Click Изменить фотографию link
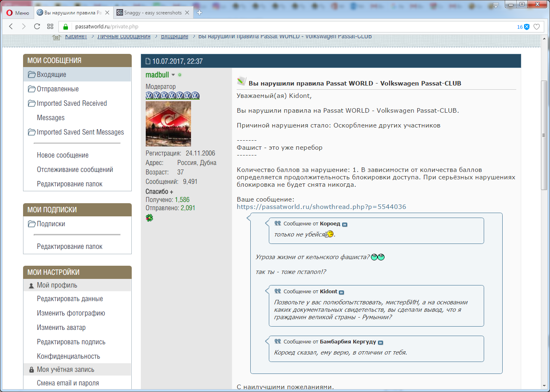The width and height of the screenshot is (550, 392). tap(71, 313)
